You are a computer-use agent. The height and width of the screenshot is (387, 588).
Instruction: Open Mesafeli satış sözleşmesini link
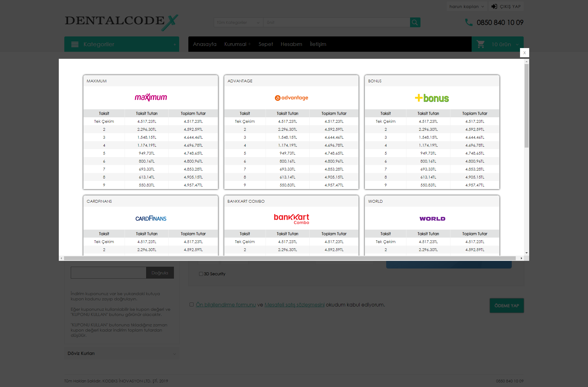click(x=294, y=305)
